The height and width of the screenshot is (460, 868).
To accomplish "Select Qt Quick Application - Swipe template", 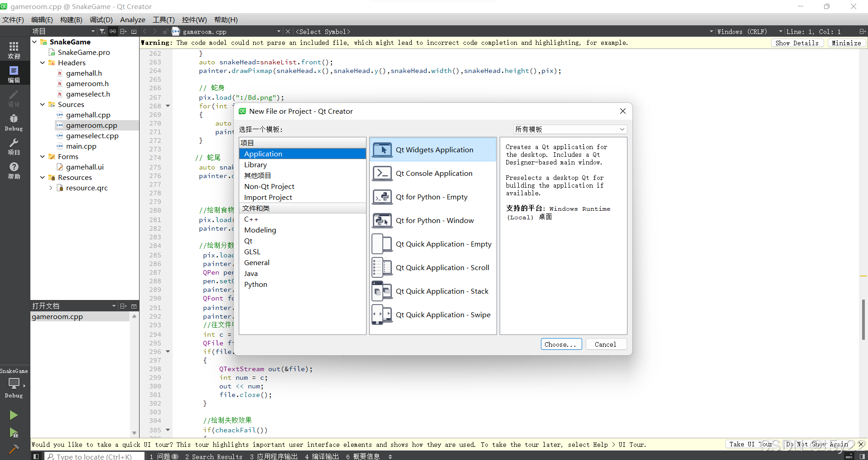I will pos(433,315).
